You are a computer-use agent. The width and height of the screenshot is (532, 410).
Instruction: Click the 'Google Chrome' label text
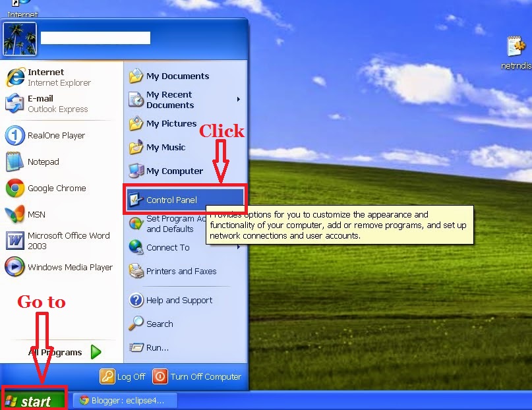point(57,189)
